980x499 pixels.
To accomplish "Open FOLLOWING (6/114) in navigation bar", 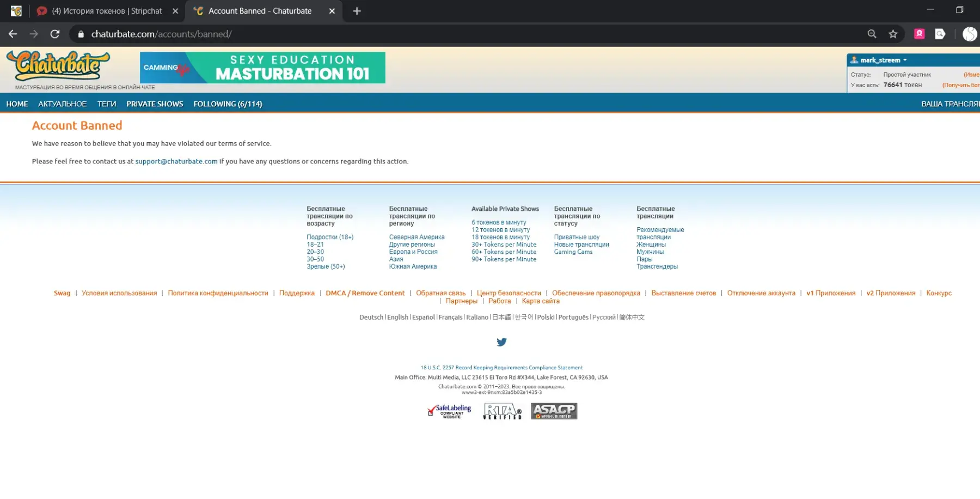I will click(x=228, y=104).
